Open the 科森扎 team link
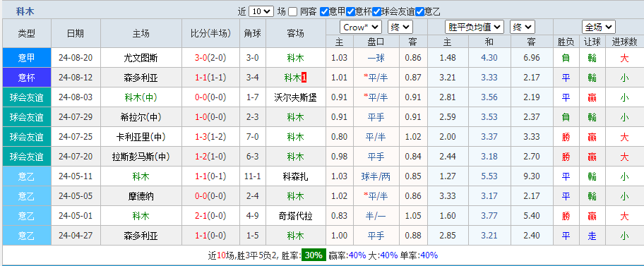Image resolution: width=644 pixels, height=266 pixels. tap(295, 176)
